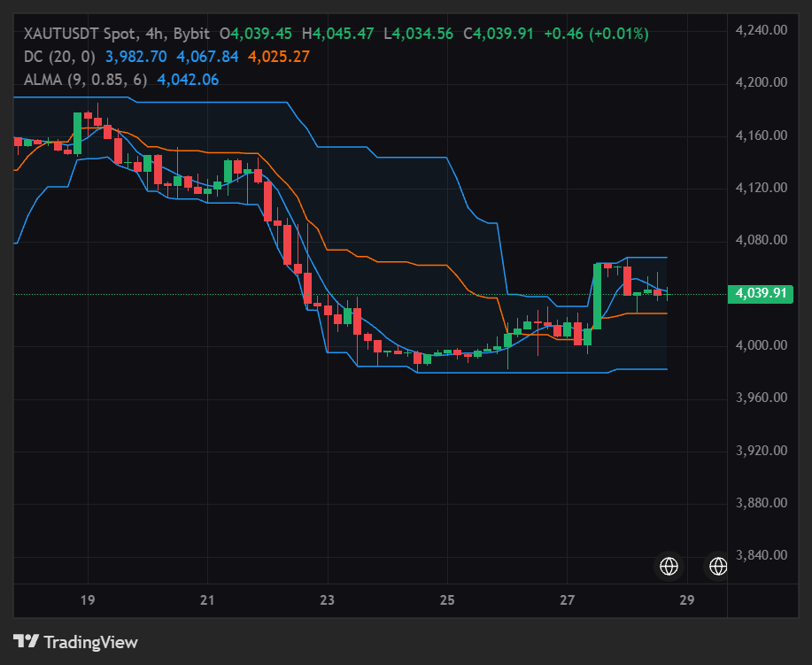Click the 4,000.00 price scale label
The image size is (812, 665).
762,345
